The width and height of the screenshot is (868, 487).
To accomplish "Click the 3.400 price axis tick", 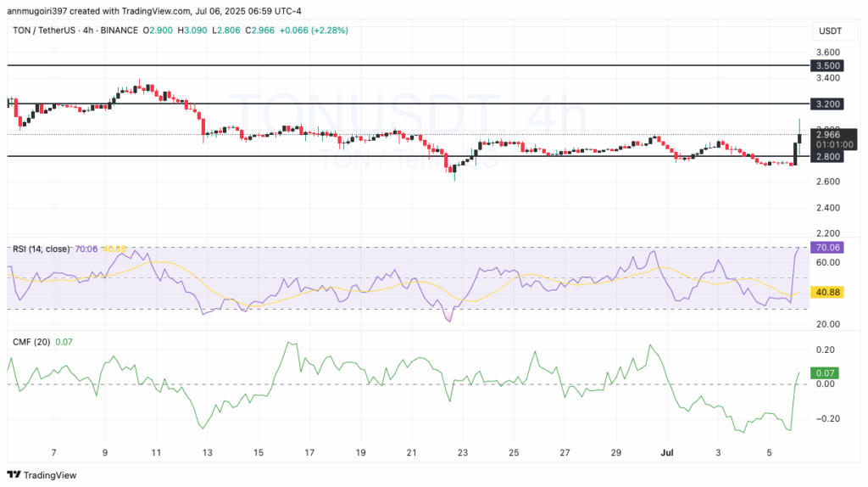I will pos(828,78).
